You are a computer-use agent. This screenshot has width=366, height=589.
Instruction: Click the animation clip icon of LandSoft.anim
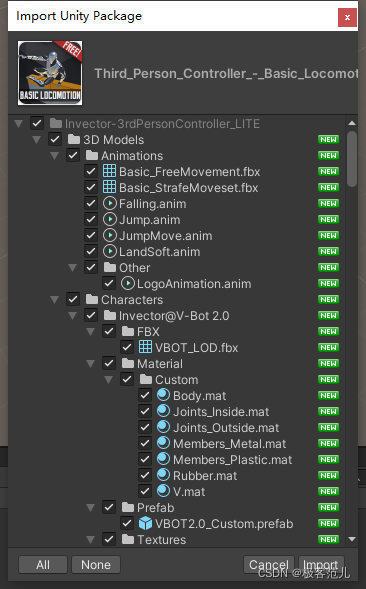point(110,251)
